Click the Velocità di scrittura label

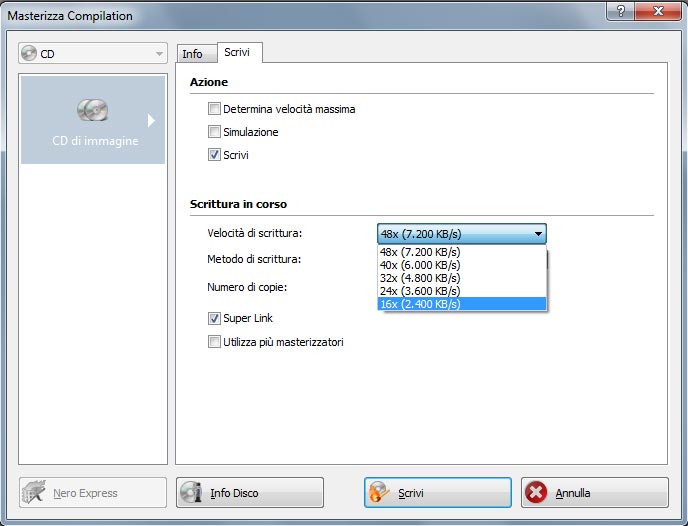(254, 233)
